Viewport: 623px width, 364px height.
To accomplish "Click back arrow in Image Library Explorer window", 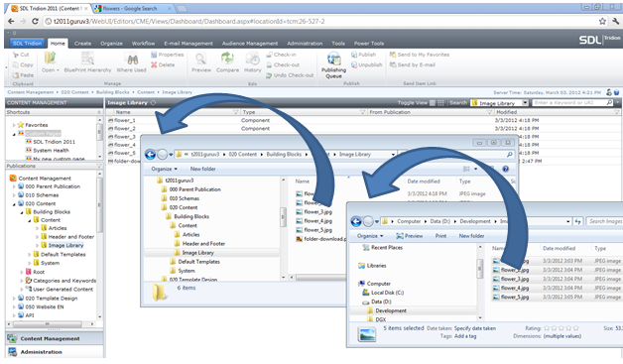I will click(150, 154).
